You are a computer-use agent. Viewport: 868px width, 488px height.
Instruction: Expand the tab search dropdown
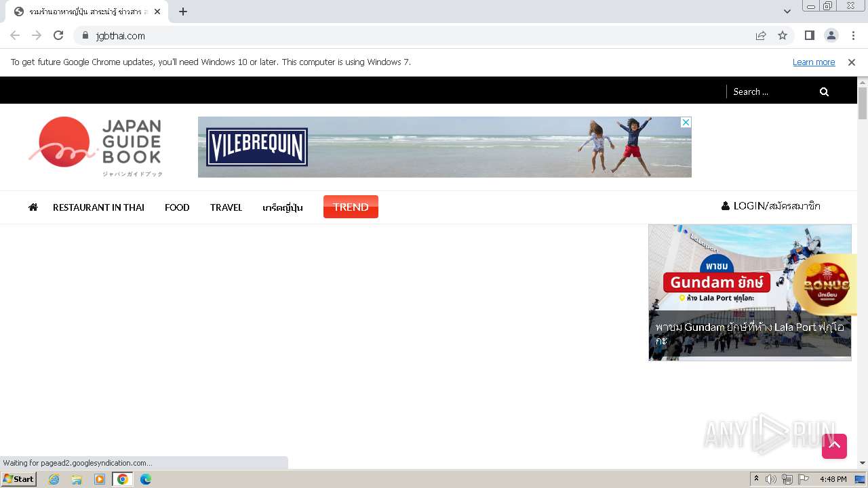pos(787,12)
